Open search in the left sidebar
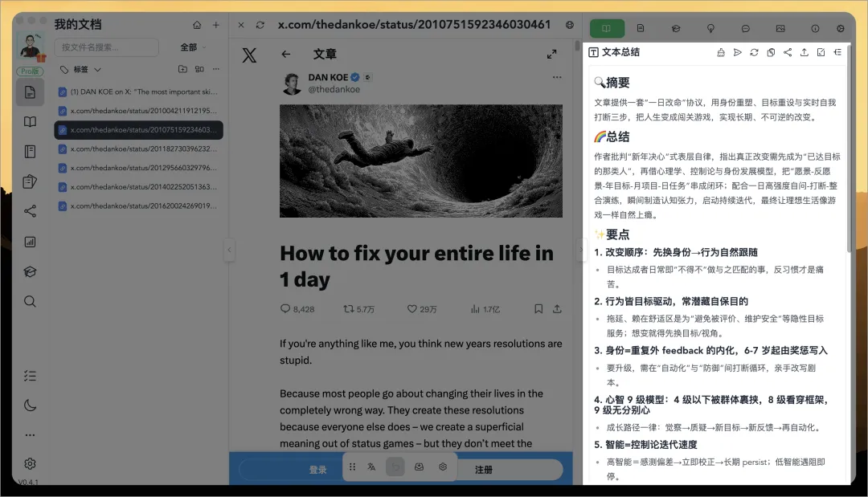This screenshot has height=497, width=868. click(x=30, y=301)
